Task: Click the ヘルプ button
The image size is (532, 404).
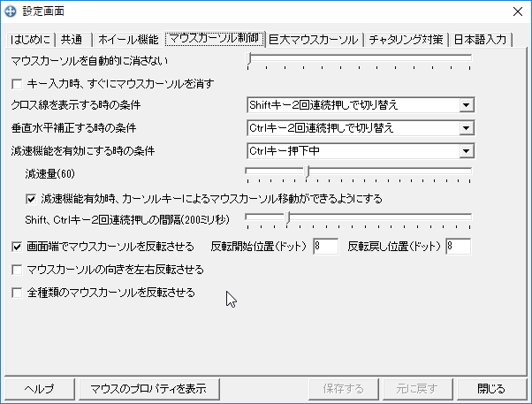Action: 40,389
